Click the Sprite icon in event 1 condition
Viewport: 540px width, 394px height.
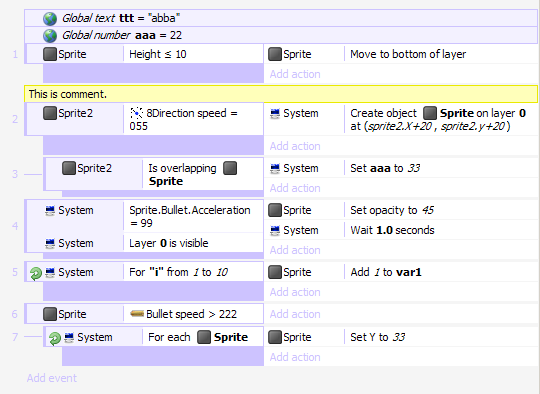(50, 54)
